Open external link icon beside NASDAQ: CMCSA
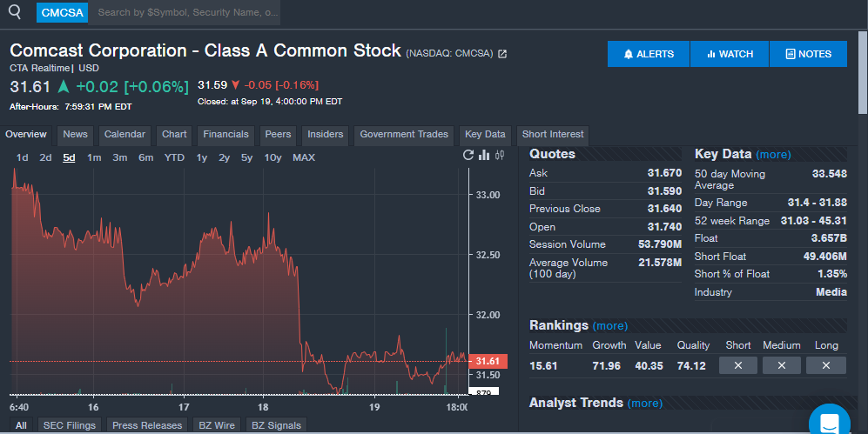 click(502, 54)
